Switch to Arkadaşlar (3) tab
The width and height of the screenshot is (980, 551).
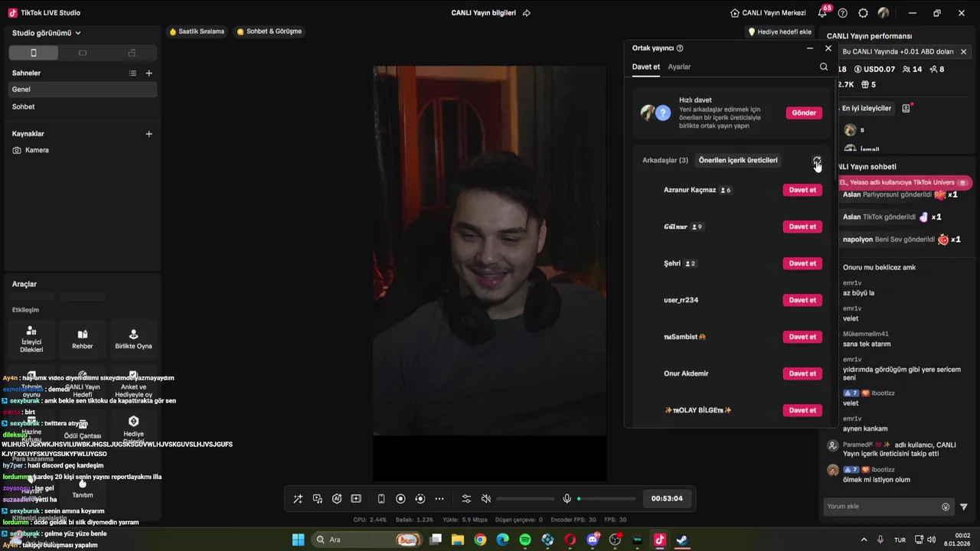click(665, 161)
